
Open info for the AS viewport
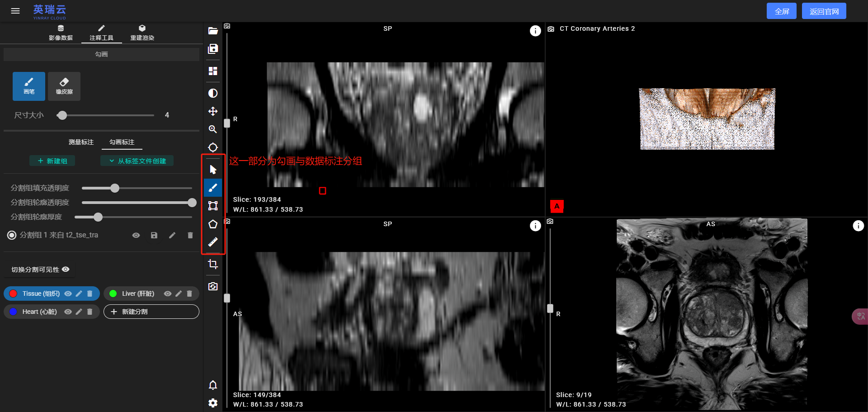(x=858, y=226)
